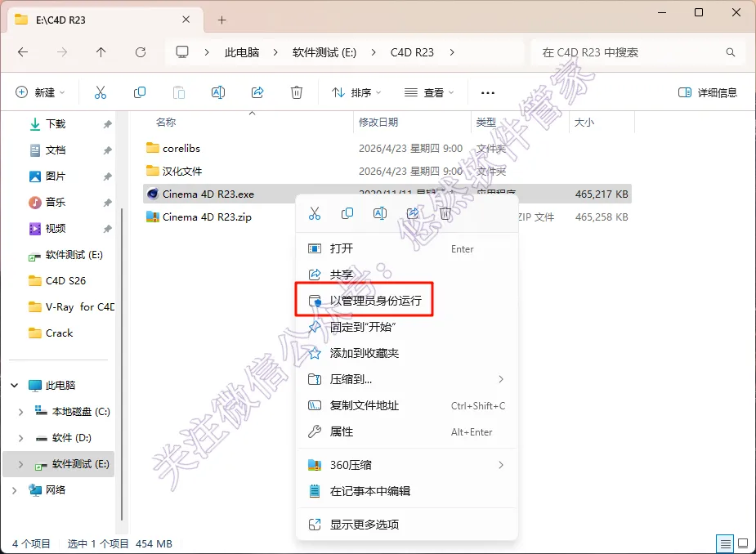Viewport: 756px width, 554px height.
Task: Click the search magnifier icon
Action: click(x=731, y=52)
